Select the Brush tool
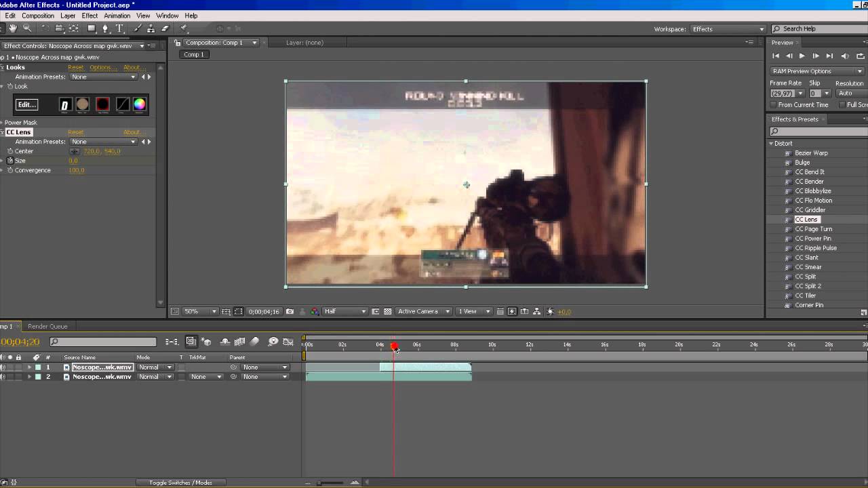The image size is (868, 488). coord(138,28)
